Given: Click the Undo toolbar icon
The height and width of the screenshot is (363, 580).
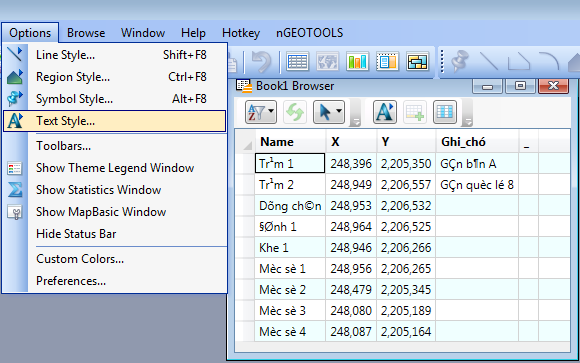Looking at the screenshot, I should click(262, 61).
